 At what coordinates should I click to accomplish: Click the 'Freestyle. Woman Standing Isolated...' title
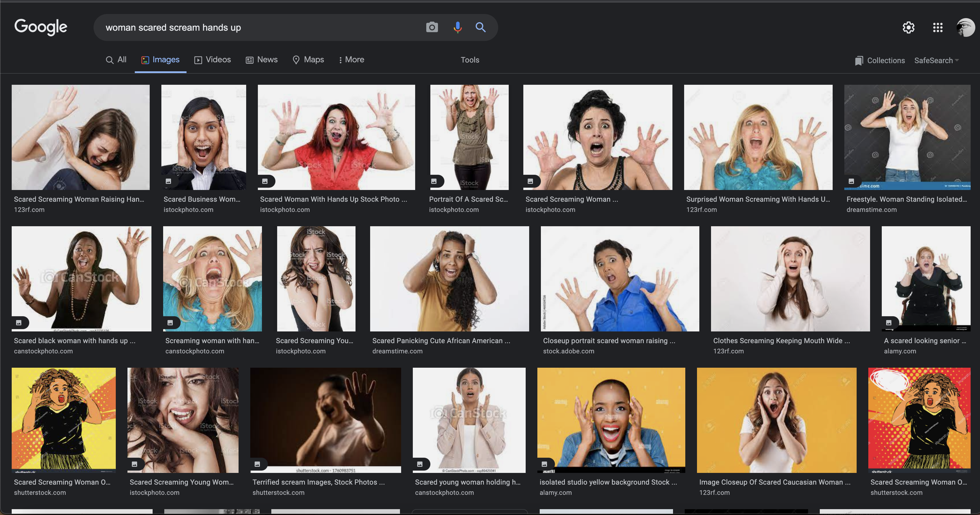(x=907, y=199)
